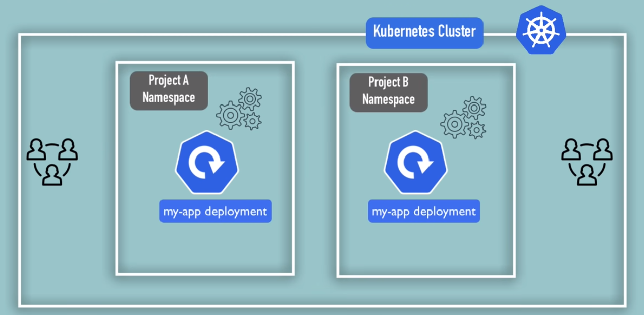Click the largest gear in Project A
The height and width of the screenshot is (315, 644).
click(230, 115)
